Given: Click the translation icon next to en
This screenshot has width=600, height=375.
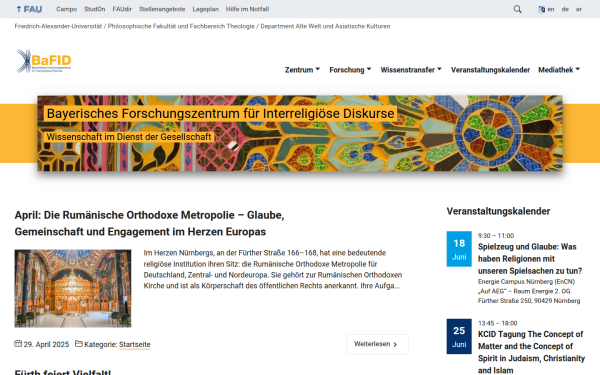Looking at the screenshot, I should 541,9.
